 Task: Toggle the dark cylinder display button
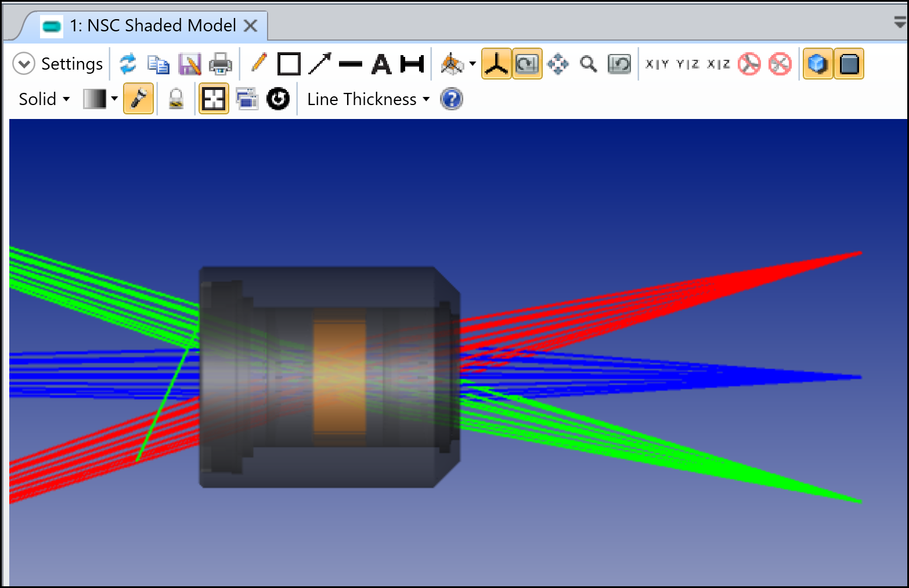(x=849, y=64)
